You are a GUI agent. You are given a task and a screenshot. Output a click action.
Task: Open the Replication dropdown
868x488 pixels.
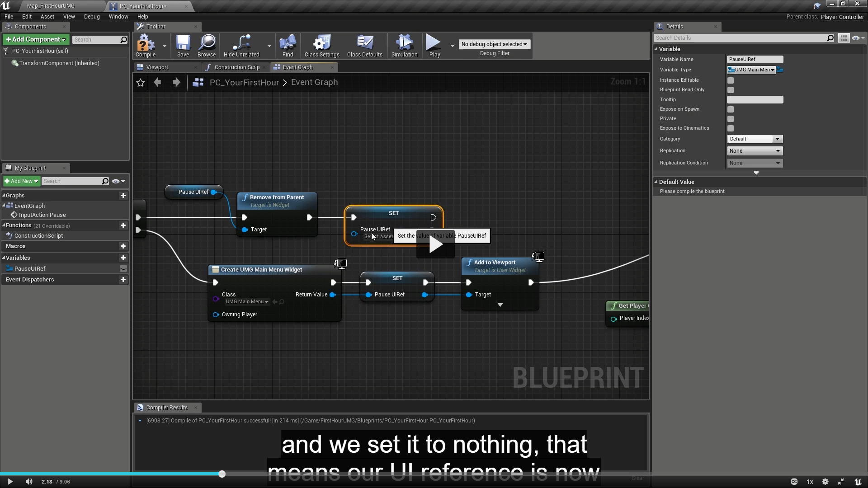pos(755,151)
